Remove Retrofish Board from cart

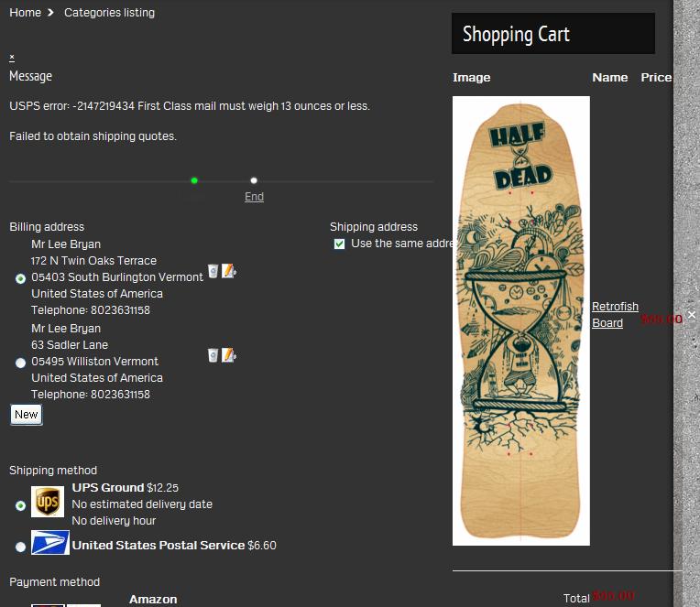click(692, 315)
